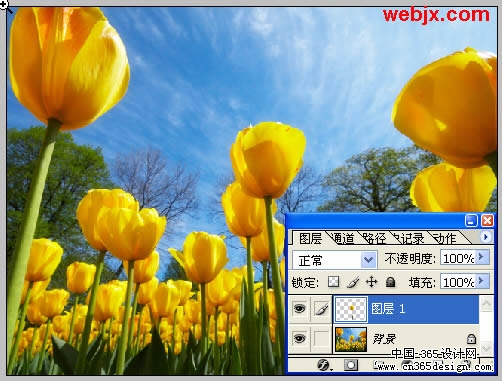This screenshot has width=502, height=381.
Task: Switch to the 通道 channels tab
Action: (344, 238)
